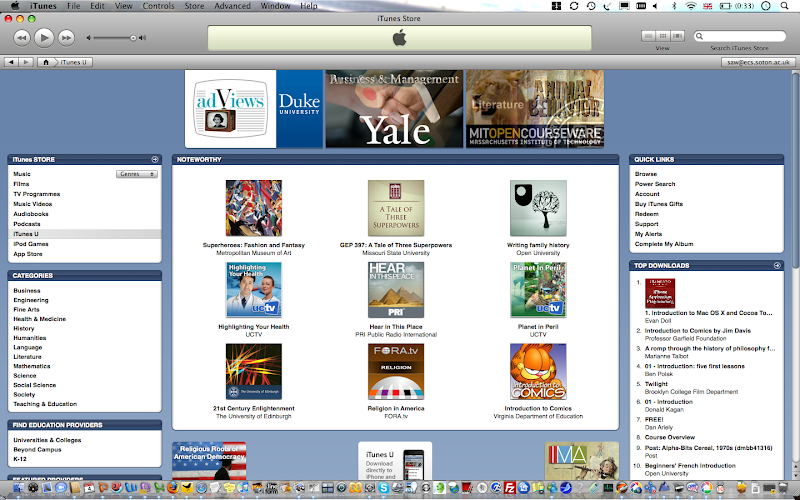This screenshot has height=500, width=800.
Task: Click the mute speaker icon beside volume slider
Action: point(89,38)
